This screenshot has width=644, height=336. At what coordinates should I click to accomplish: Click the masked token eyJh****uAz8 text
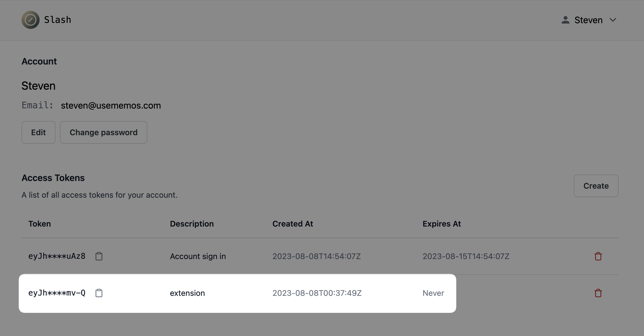coord(57,256)
